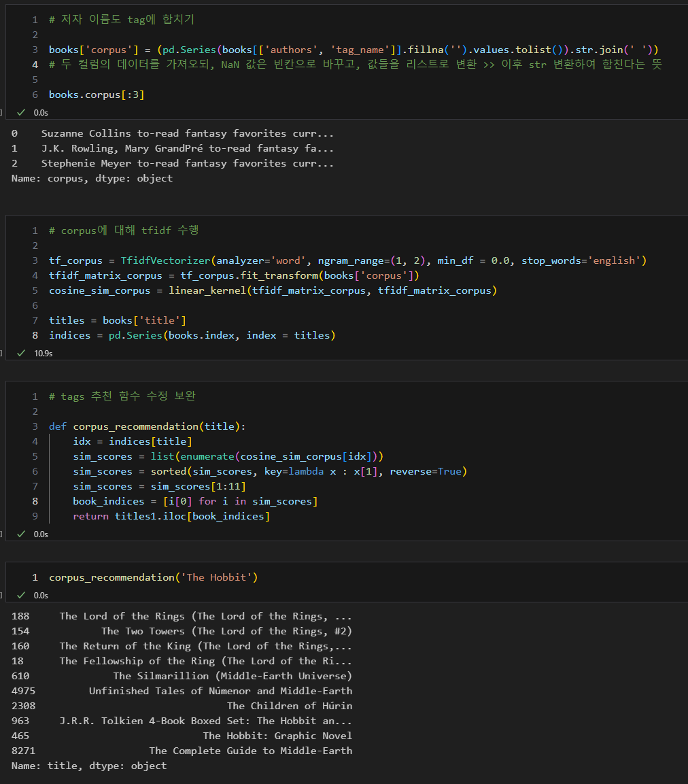Click the indices = pd.Series line
688x784 pixels.
coord(192,335)
